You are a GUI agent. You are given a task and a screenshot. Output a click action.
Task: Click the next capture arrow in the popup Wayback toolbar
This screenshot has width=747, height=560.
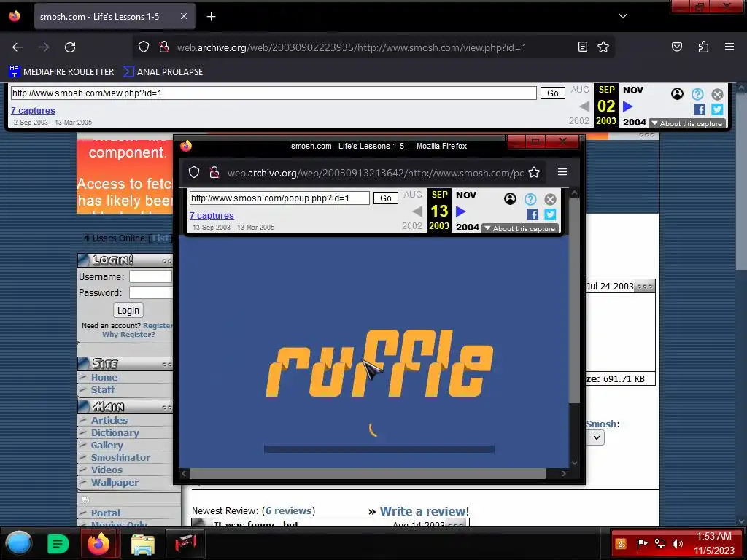pyautogui.click(x=461, y=211)
